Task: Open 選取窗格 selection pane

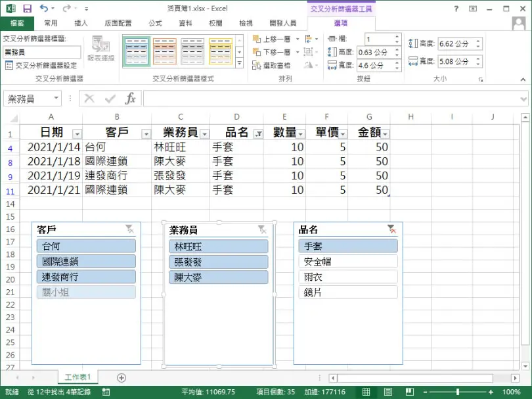Action: [271, 65]
